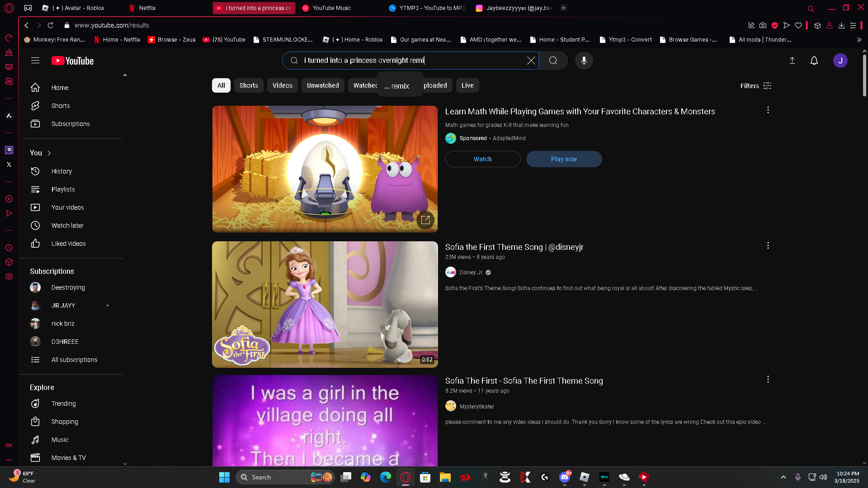This screenshot has width=868, height=488.
Task: Open Disney Jr. channel link
Action: pos(471,272)
